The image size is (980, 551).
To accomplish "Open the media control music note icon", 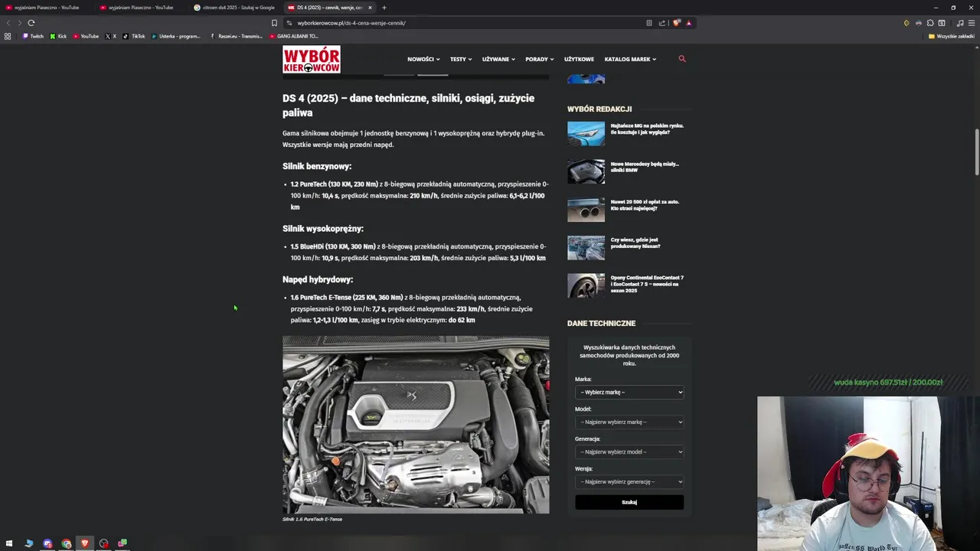I will 960,23.
